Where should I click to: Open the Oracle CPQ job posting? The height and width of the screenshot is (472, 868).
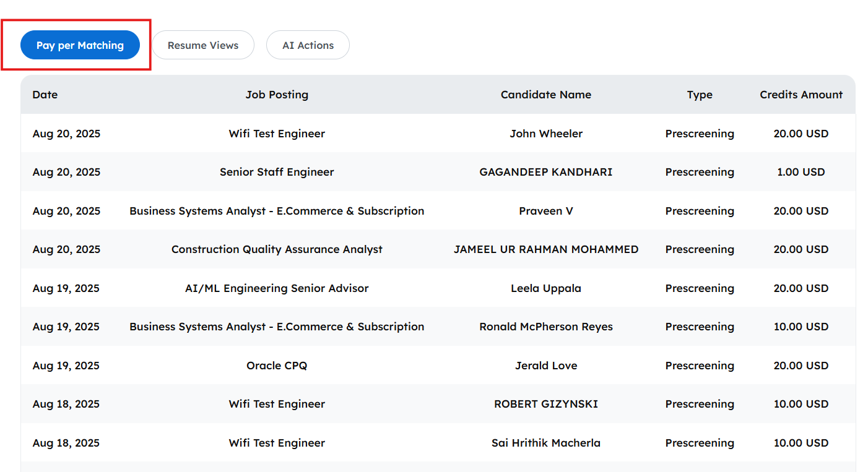277,366
